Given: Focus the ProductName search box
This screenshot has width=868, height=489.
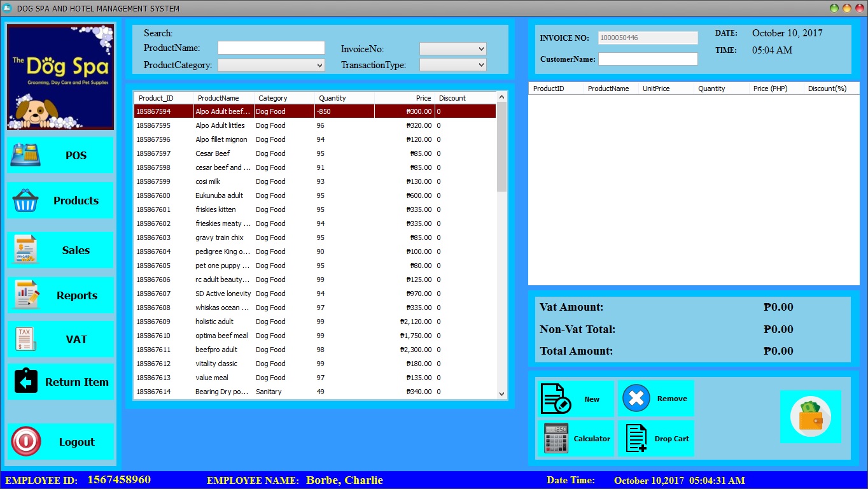Looking at the screenshot, I should [x=270, y=47].
